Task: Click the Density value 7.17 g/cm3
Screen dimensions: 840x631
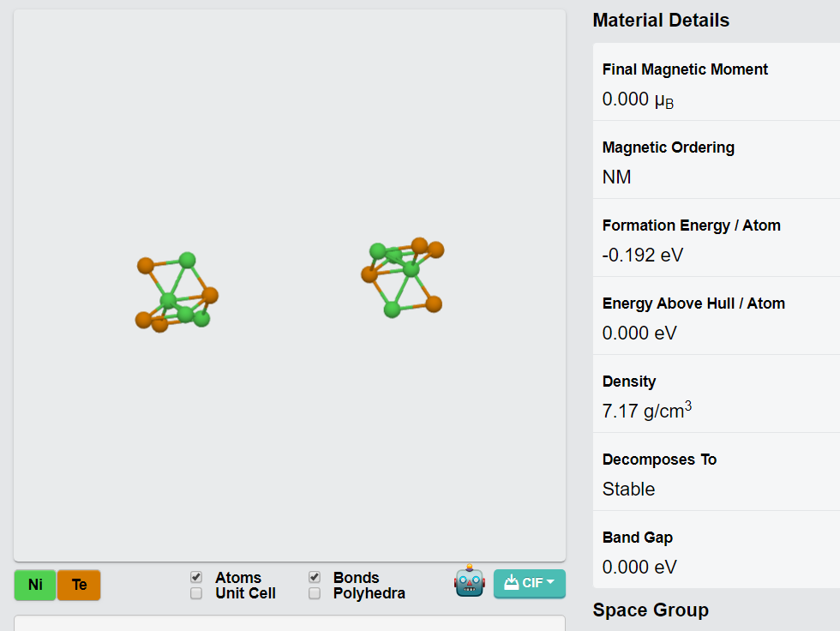Action: (x=646, y=411)
